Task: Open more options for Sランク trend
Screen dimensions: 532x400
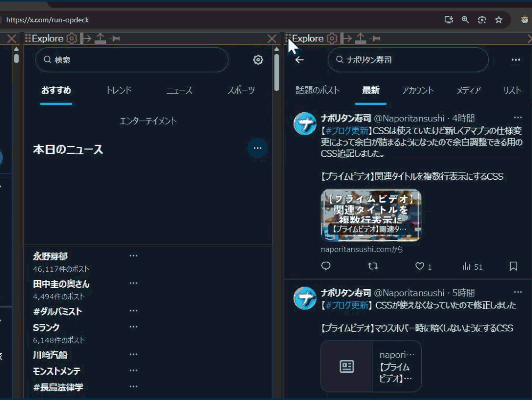Action: (134, 327)
